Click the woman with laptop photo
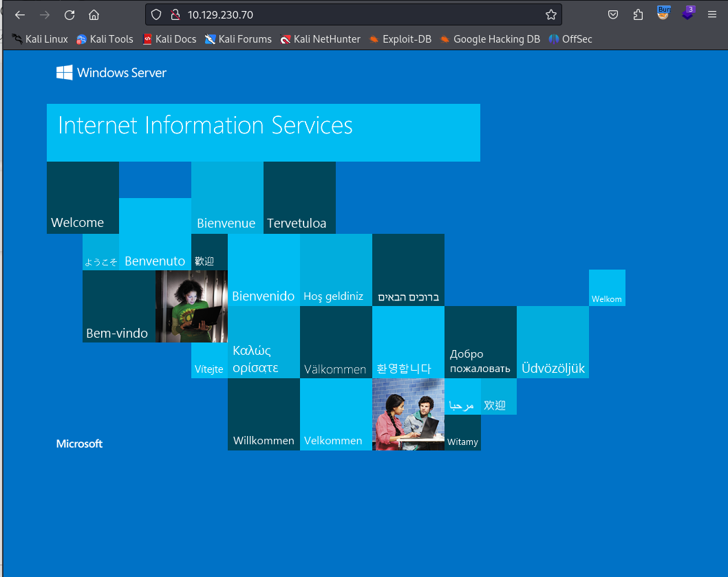728x577 pixels. click(191, 306)
